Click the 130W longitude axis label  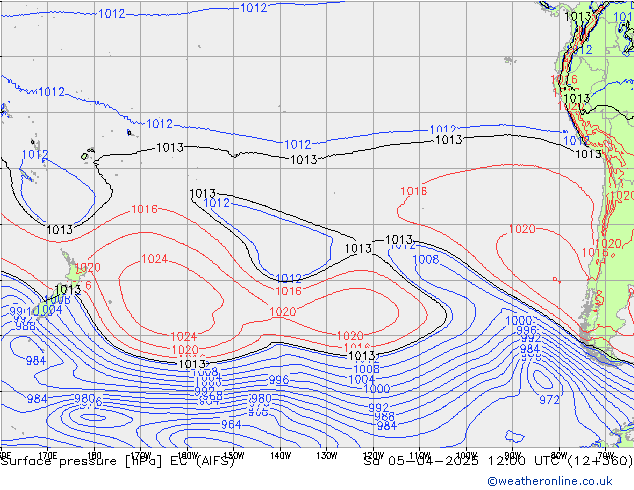point(327,456)
